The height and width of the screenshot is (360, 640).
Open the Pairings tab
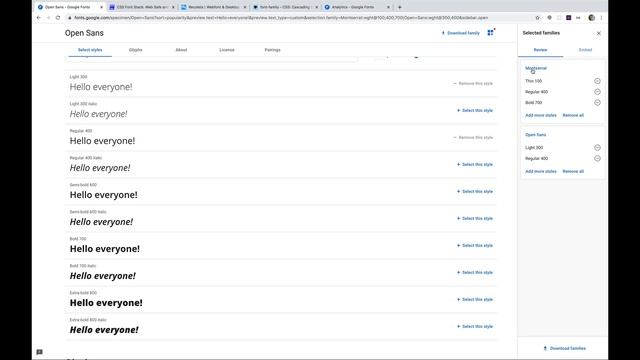click(x=272, y=50)
